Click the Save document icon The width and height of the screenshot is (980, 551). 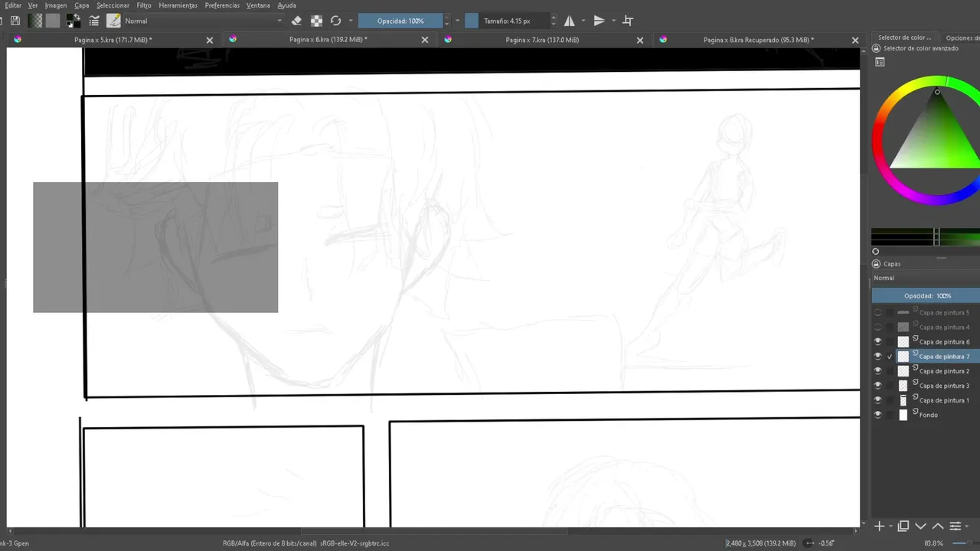[15, 21]
